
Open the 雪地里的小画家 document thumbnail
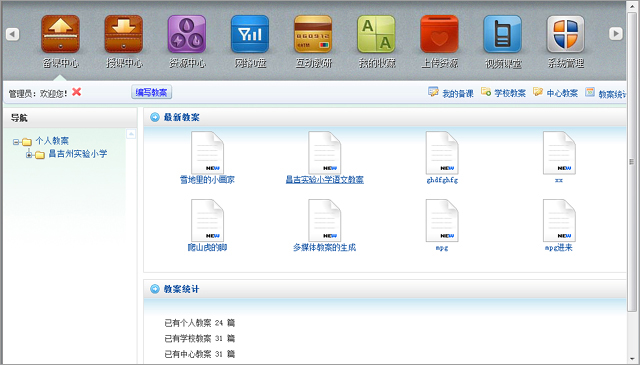point(207,153)
